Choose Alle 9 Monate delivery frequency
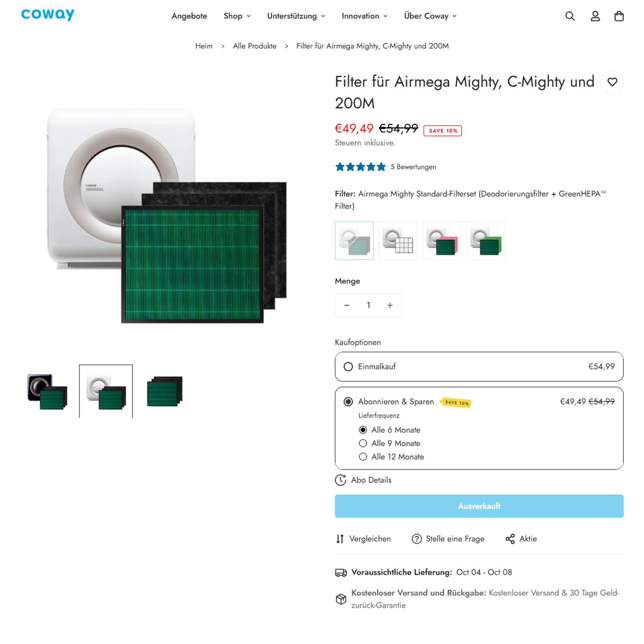The width and height of the screenshot is (644, 644). pyautogui.click(x=363, y=443)
